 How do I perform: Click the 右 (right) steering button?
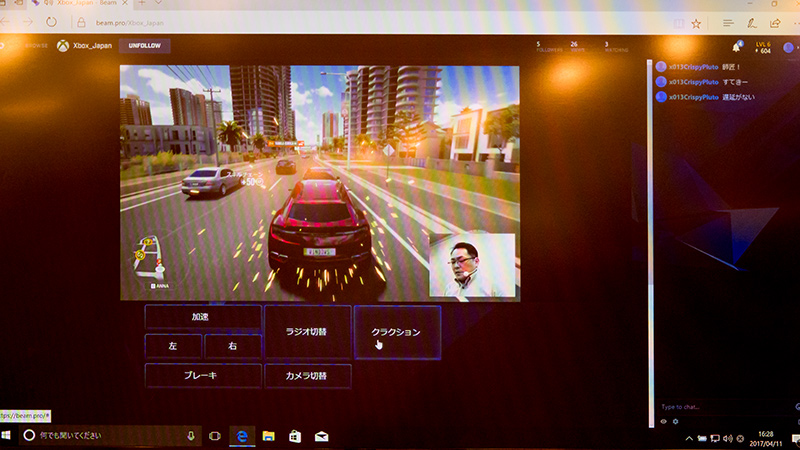pos(233,346)
